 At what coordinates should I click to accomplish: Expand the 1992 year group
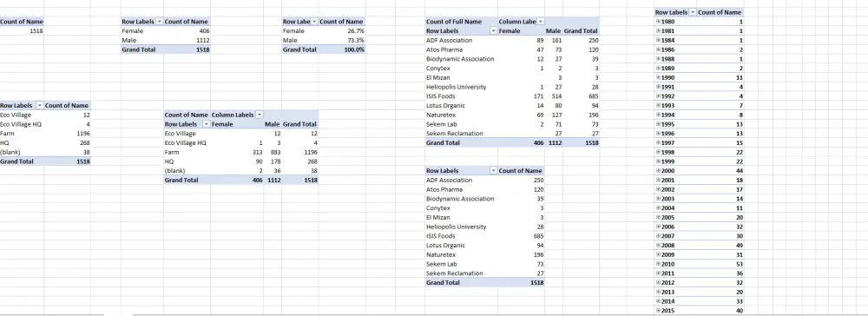click(x=659, y=95)
